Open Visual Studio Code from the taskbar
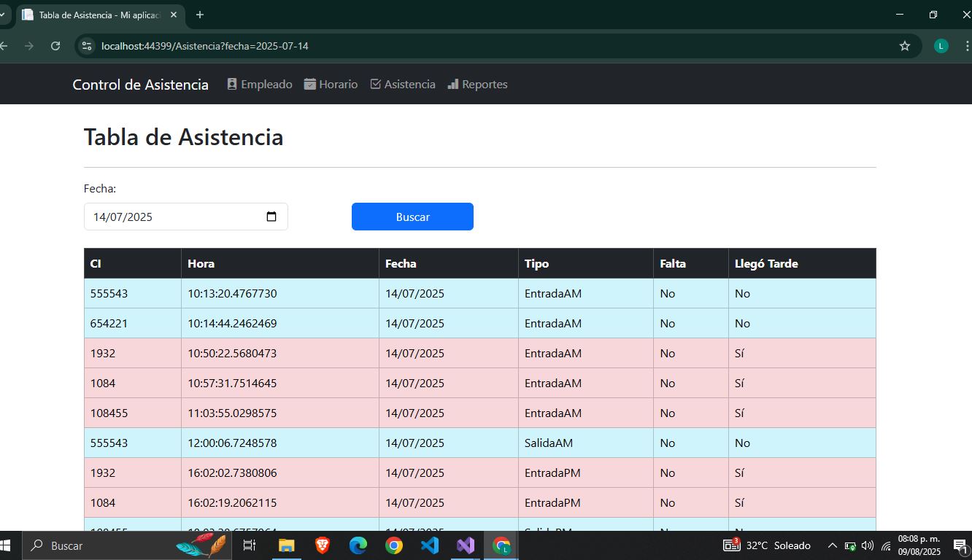 click(429, 545)
